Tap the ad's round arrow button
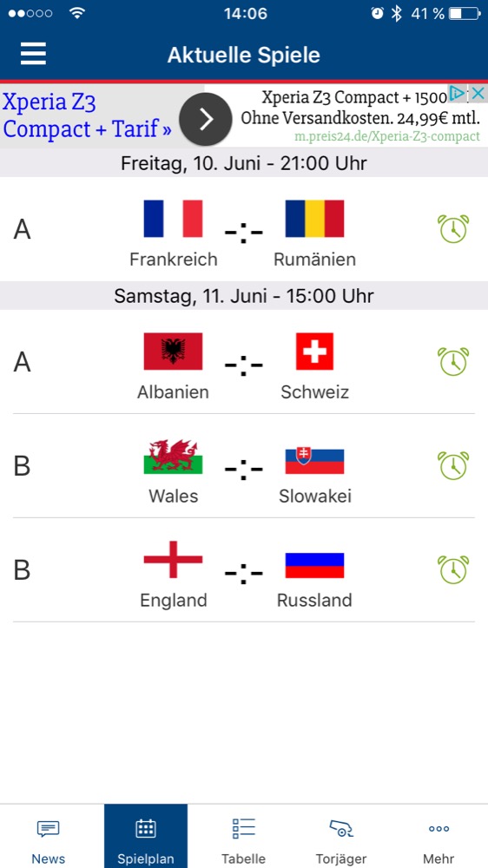This screenshot has height=868, width=488. [206, 119]
